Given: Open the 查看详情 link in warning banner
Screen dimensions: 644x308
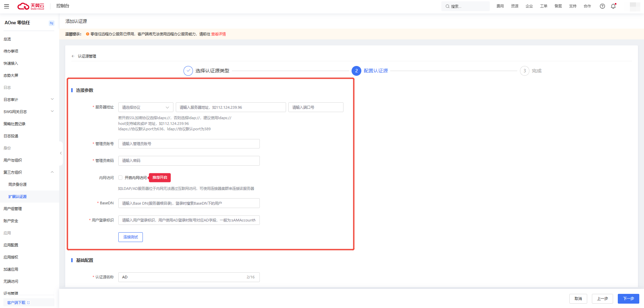Looking at the screenshot, I should (218, 34).
